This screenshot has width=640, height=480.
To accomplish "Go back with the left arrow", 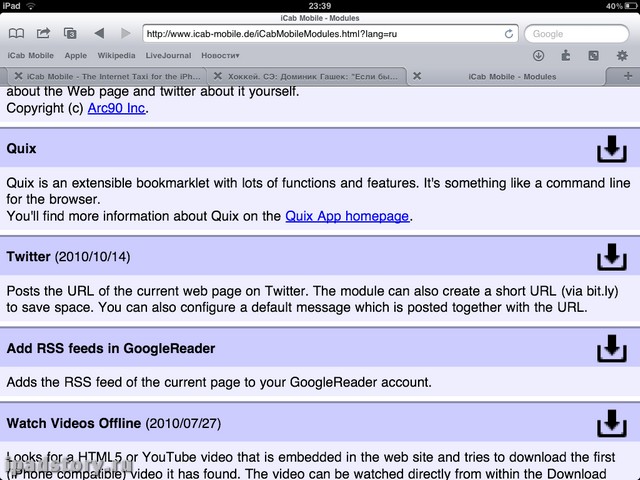I will (x=99, y=33).
